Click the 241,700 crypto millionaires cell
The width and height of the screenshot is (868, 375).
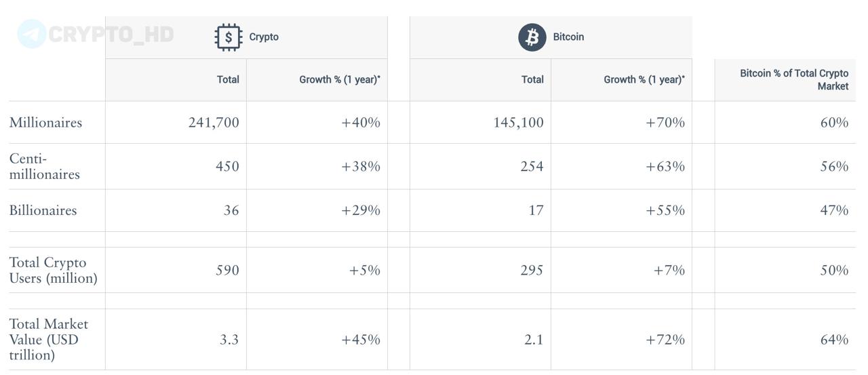coord(214,123)
